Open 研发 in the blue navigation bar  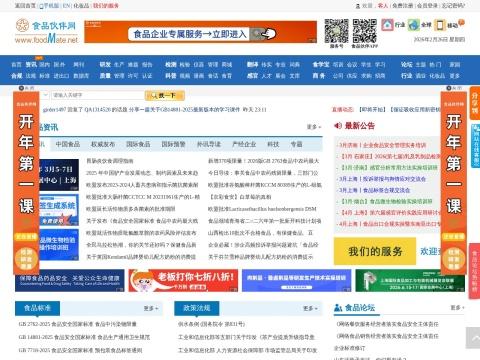(x=105, y=65)
